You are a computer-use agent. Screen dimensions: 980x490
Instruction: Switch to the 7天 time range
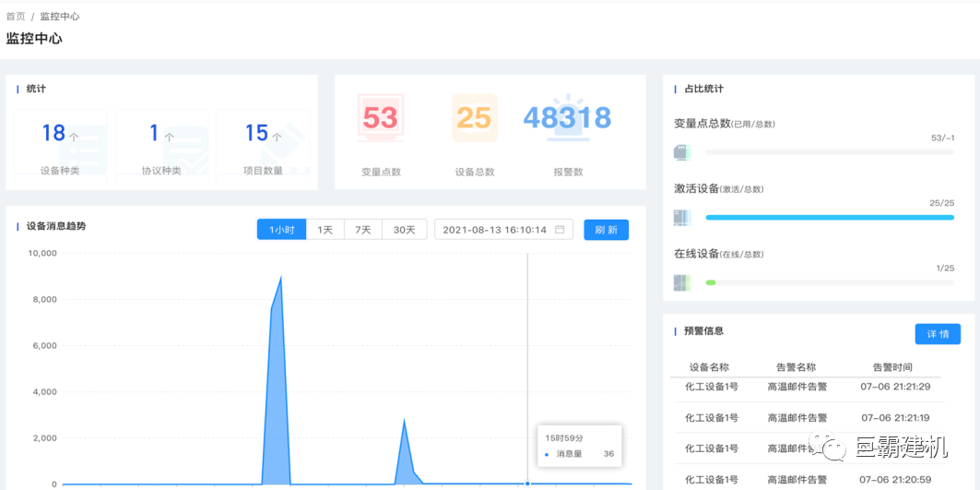(x=363, y=230)
